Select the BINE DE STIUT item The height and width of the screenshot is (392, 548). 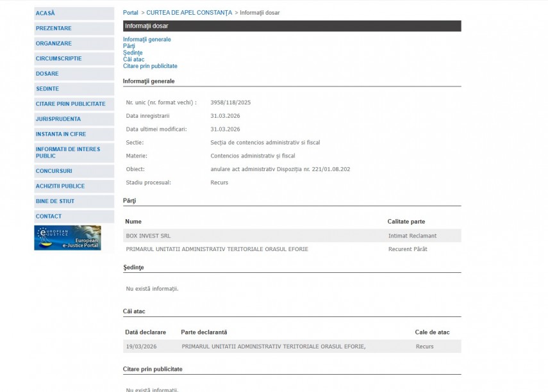55,201
